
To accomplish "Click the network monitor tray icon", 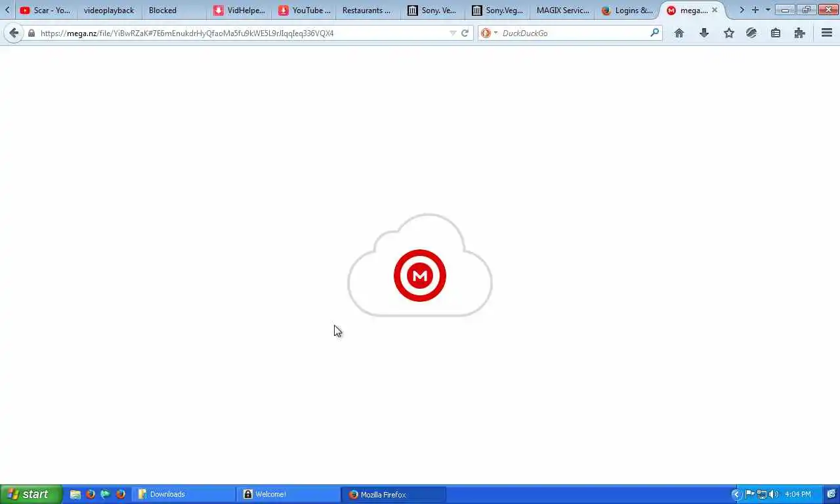I will pos(762,494).
